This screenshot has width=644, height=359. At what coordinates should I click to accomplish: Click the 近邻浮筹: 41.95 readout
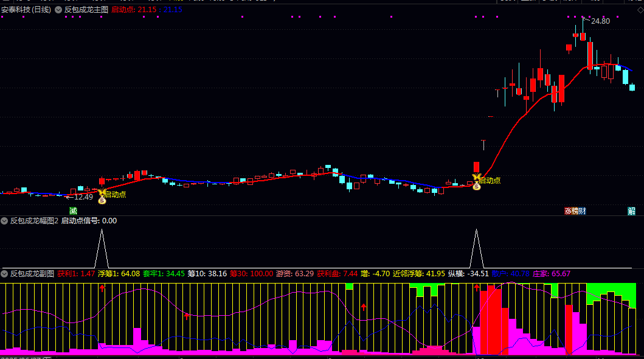(418, 274)
